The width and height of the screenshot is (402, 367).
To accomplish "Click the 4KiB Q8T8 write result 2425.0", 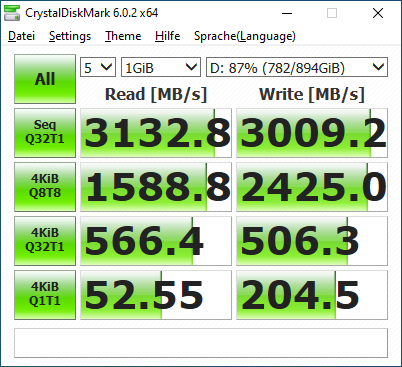I will [x=312, y=187].
